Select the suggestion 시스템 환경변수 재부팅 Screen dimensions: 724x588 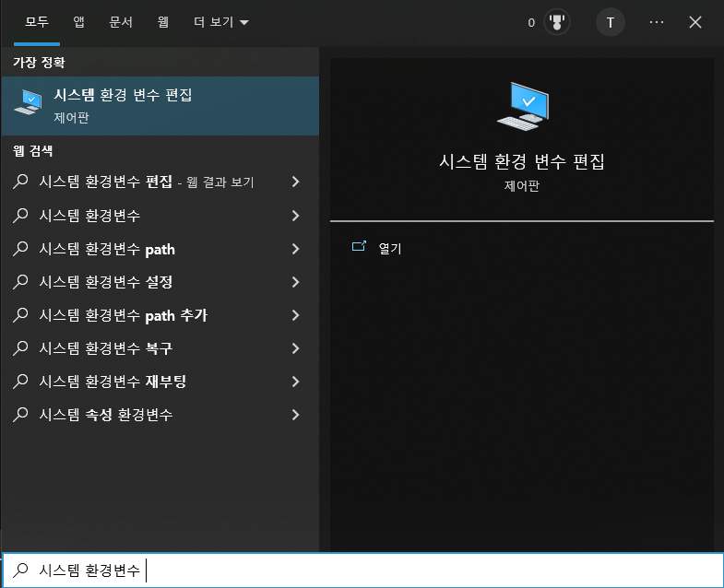[x=160, y=382]
